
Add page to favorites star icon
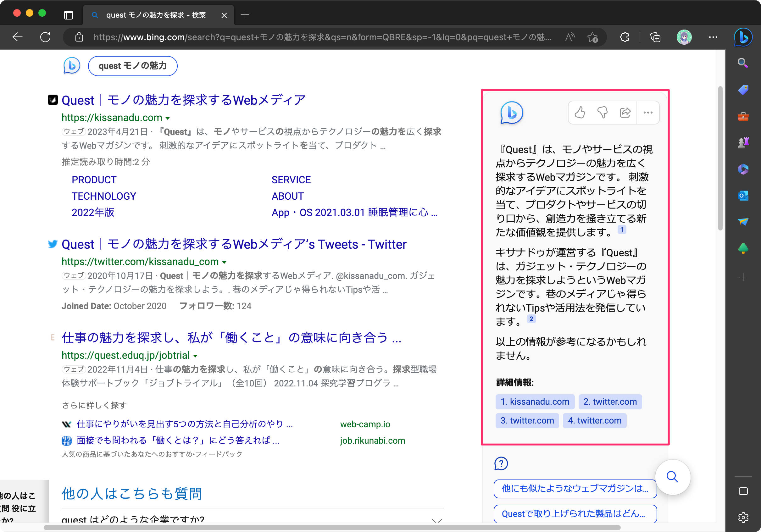[x=593, y=37]
